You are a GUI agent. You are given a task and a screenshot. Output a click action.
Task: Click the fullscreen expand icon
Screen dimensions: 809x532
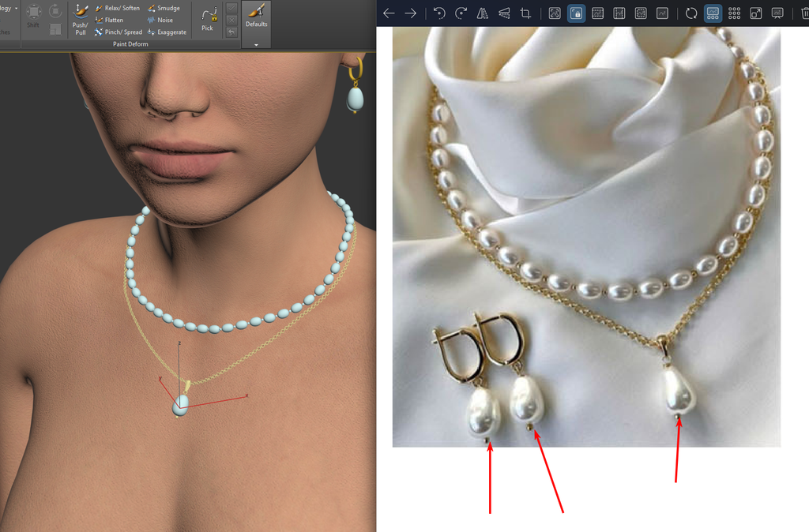point(756,13)
